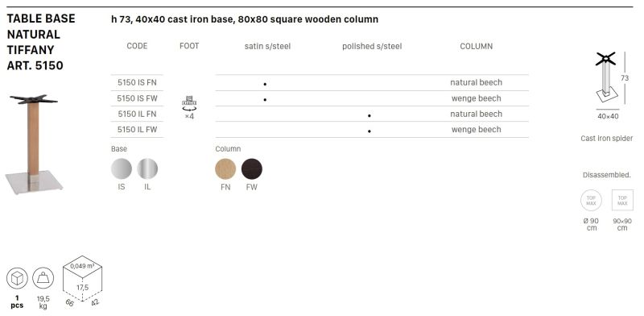
Task: Click product code 5150 IL FW
Action: click(x=137, y=130)
